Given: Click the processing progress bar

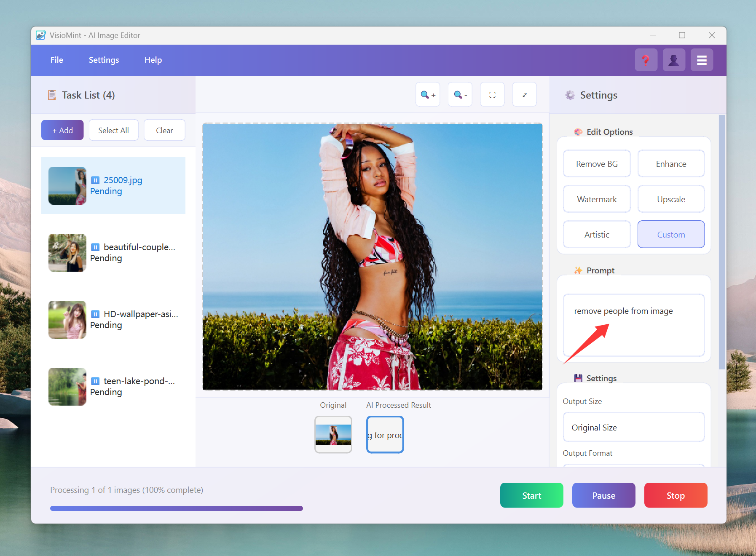Looking at the screenshot, I should [176, 508].
